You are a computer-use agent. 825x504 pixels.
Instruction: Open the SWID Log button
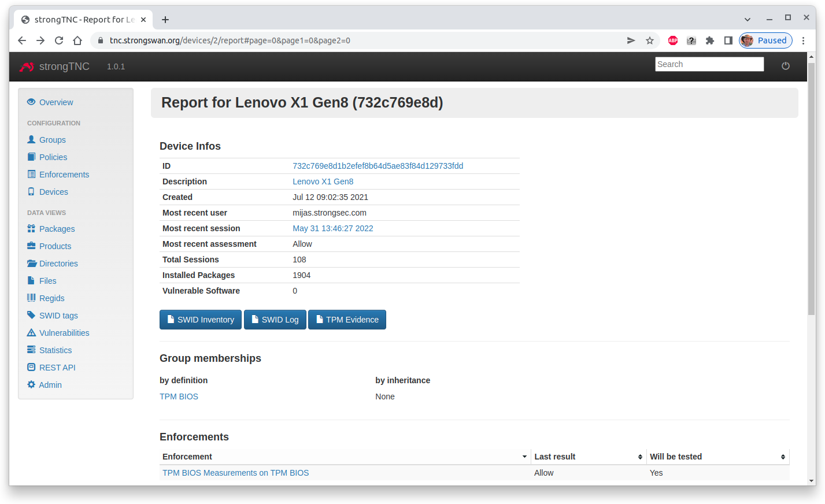275,320
